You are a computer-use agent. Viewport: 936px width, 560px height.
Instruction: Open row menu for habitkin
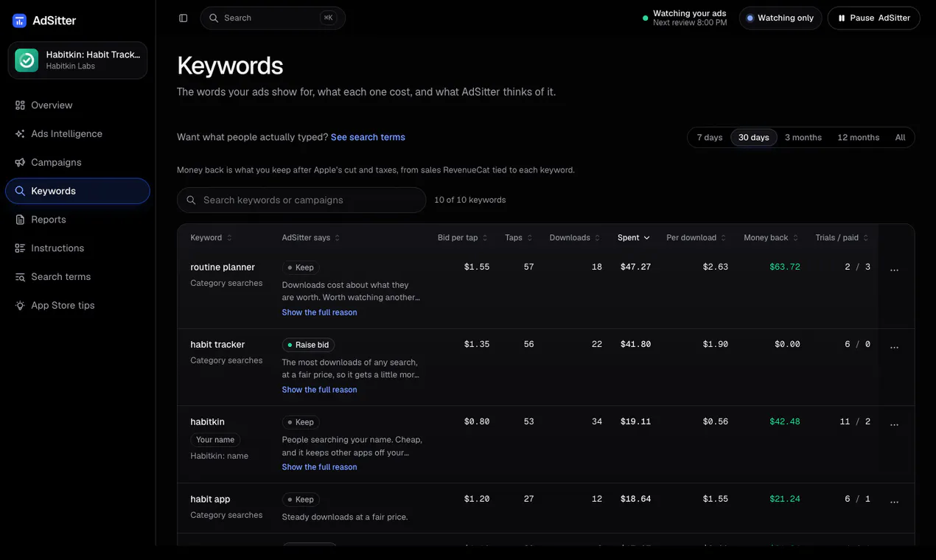(x=894, y=424)
